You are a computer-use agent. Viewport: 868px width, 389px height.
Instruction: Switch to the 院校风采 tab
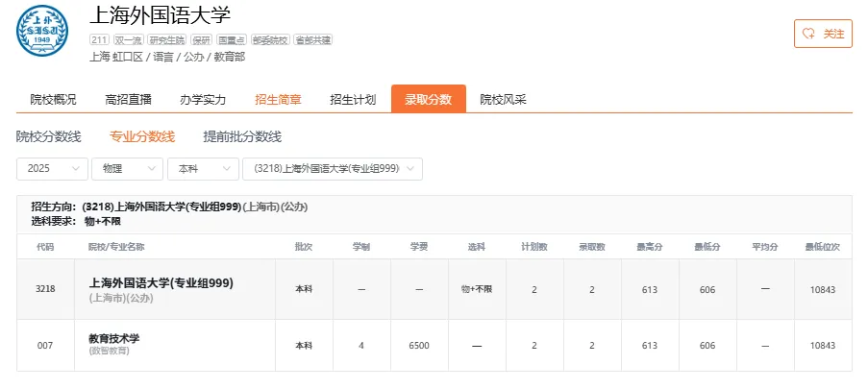503,100
